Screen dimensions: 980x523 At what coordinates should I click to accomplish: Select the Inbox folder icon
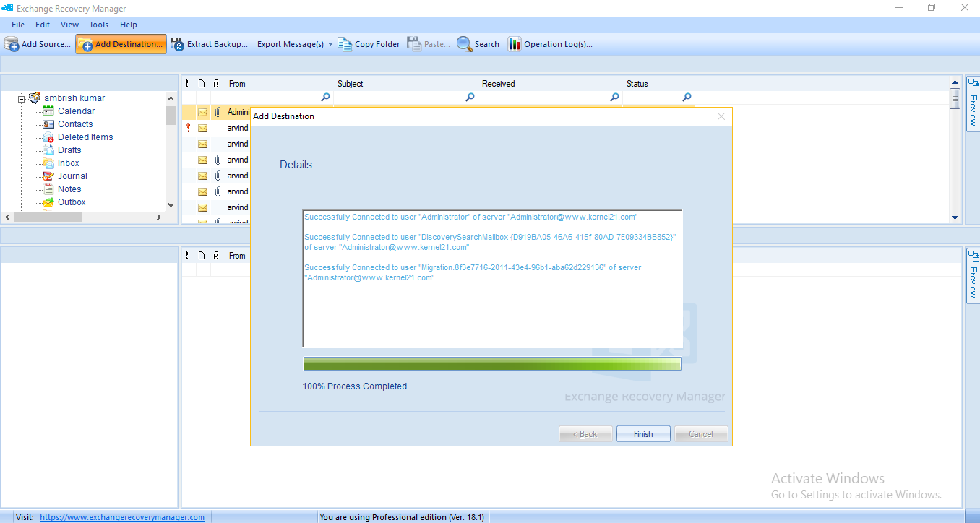click(x=48, y=163)
